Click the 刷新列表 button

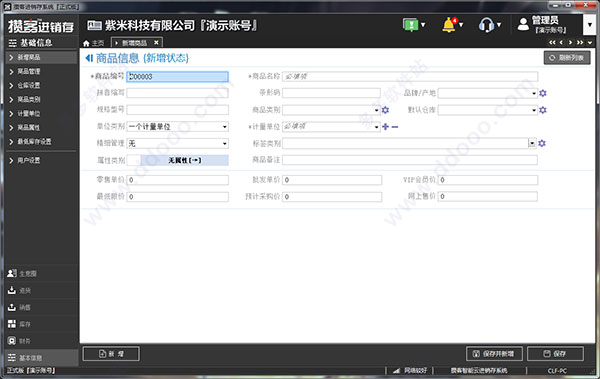[x=567, y=58]
